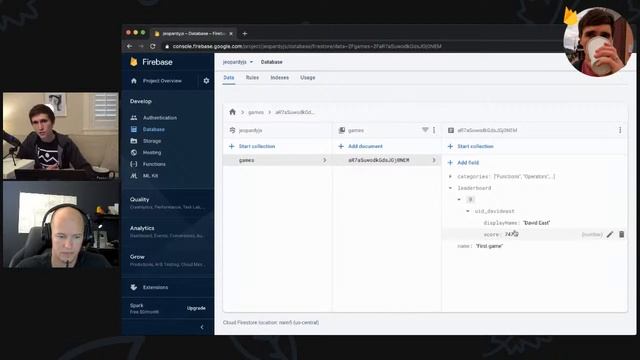This screenshot has height=360, width=640.
Task: Click the Database page title
Action: [x=271, y=62]
